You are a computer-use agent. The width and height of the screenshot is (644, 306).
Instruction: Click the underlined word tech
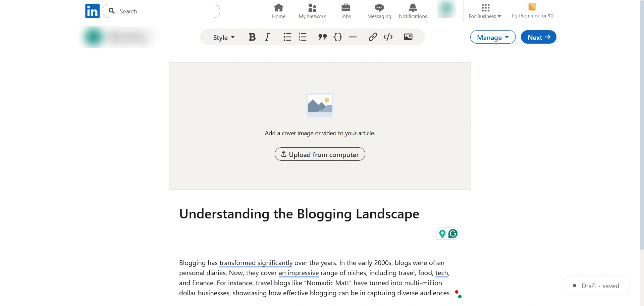click(441, 273)
